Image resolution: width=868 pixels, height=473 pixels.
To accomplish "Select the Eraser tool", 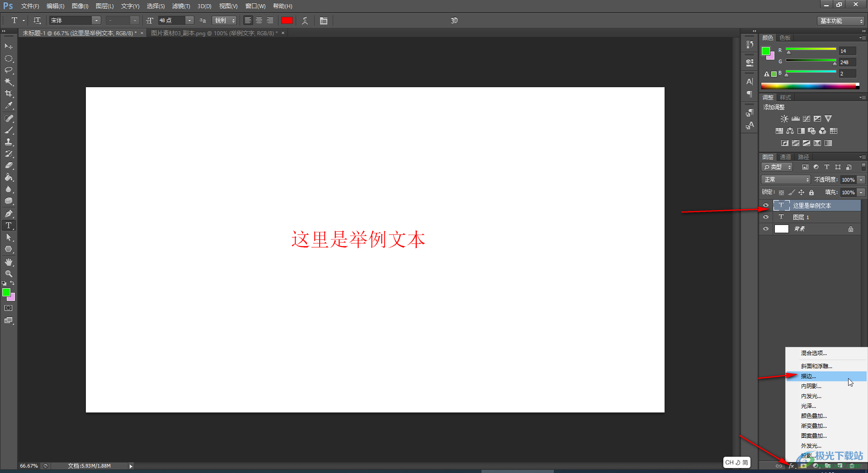I will point(9,165).
